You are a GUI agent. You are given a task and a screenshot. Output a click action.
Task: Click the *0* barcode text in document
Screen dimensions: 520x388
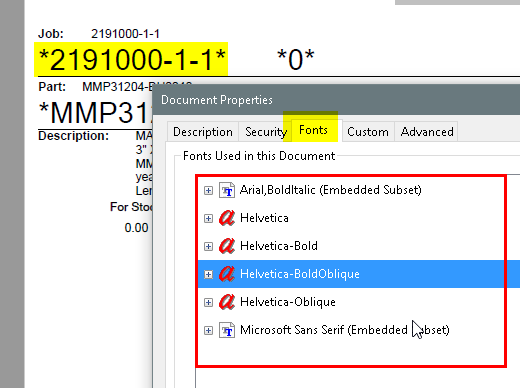coord(296,60)
